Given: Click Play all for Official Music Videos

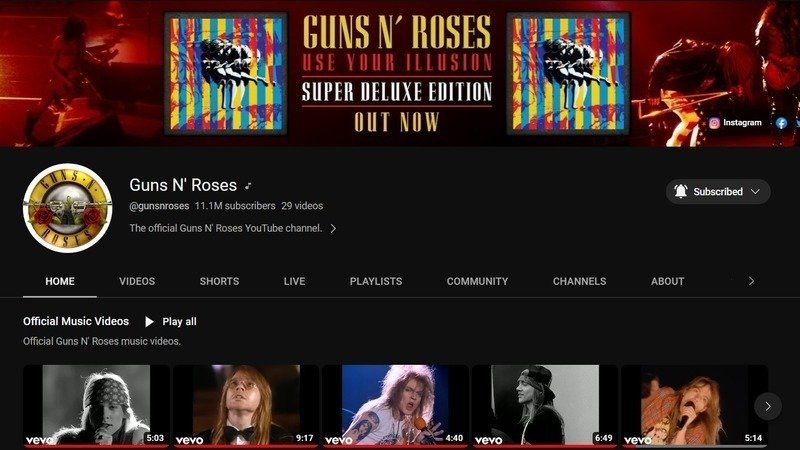Looking at the screenshot, I should point(171,321).
